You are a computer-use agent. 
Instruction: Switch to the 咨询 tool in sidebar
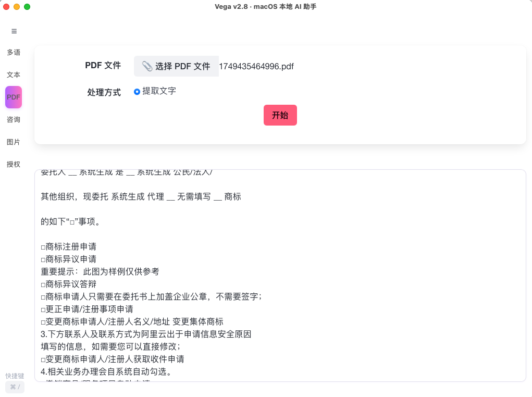tap(13, 119)
